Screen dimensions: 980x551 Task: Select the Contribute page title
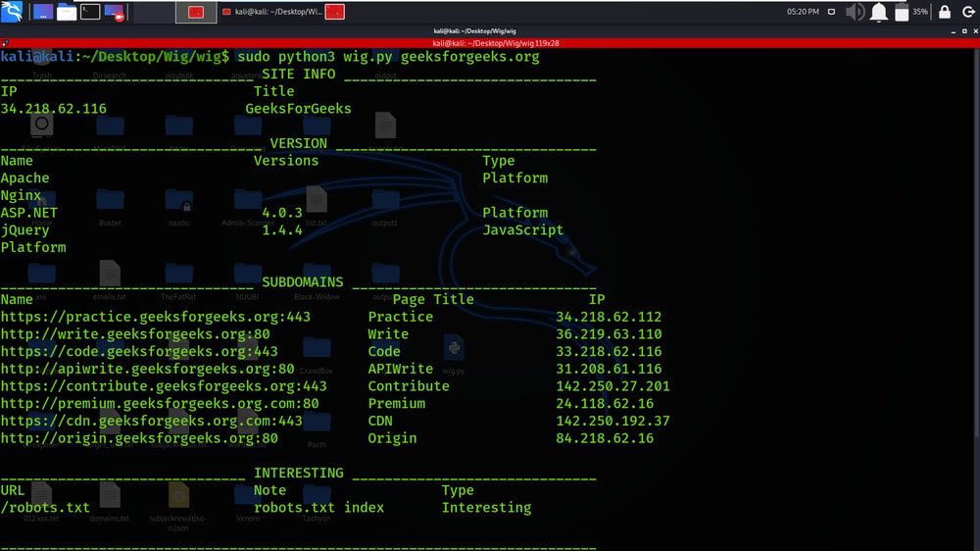click(x=408, y=386)
